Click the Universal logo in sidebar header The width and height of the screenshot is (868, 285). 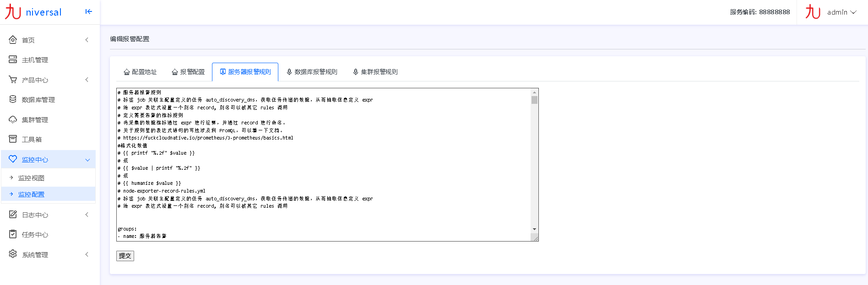click(33, 12)
